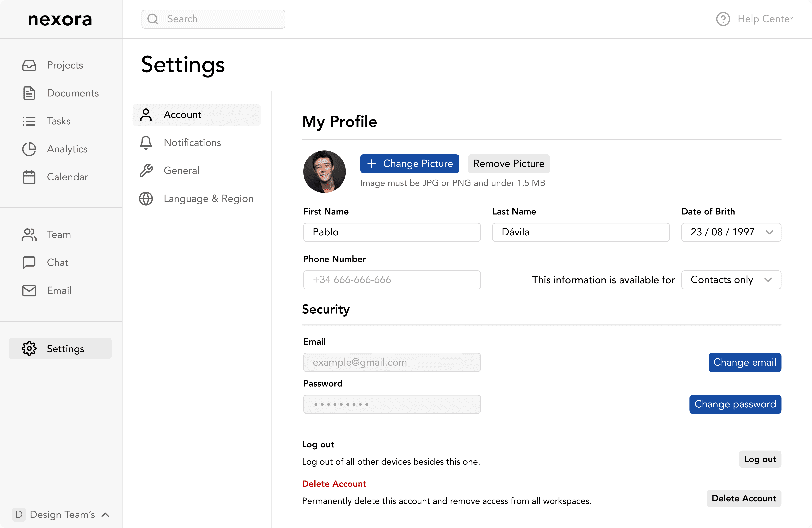Click the Projects inbox icon

[29, 65]
